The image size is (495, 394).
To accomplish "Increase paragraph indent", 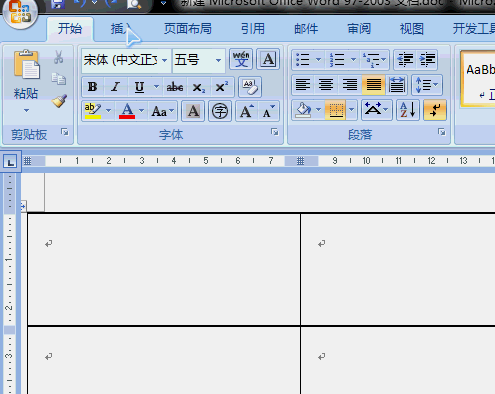I will click(x=427, y=60).
